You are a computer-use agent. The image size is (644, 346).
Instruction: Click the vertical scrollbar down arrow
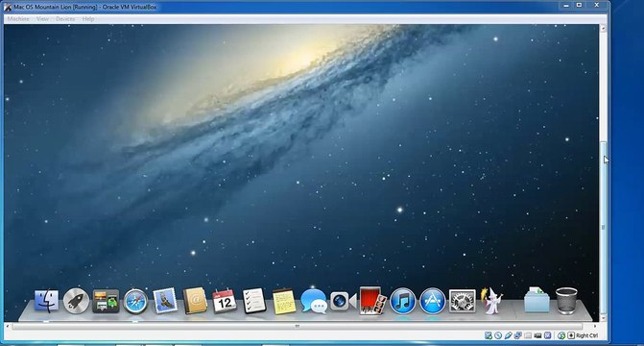point(603,318)
